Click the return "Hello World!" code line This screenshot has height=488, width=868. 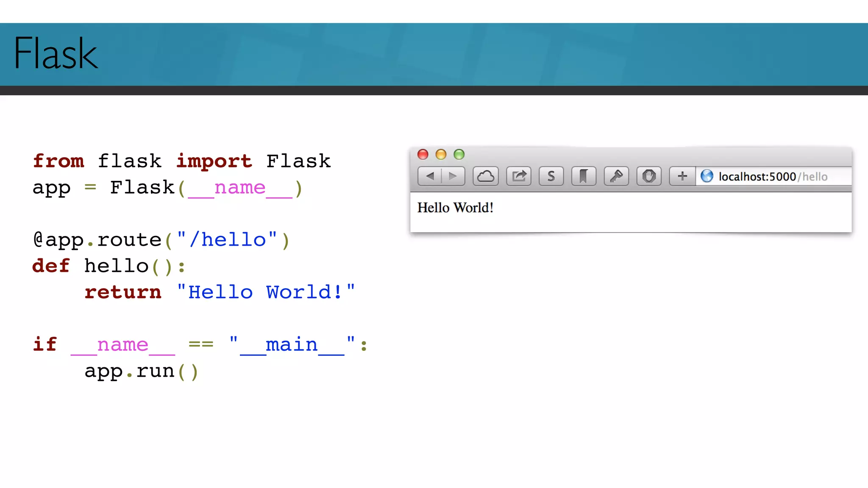220,292
